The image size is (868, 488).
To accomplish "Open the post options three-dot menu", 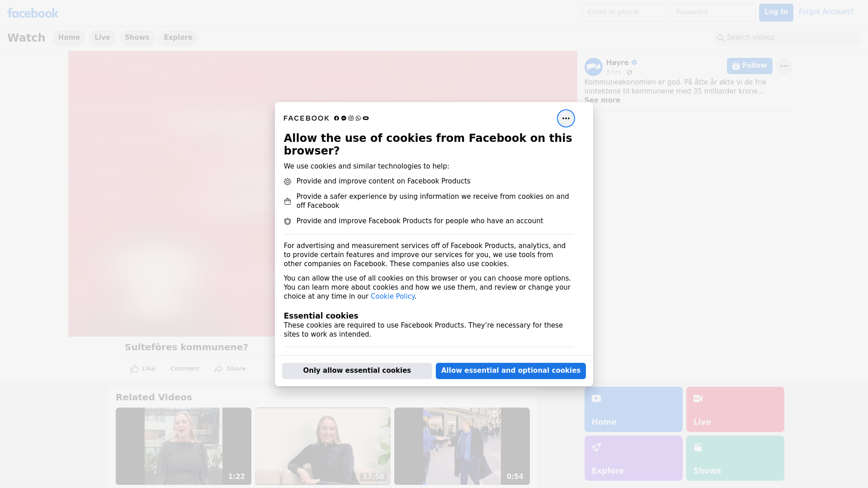I will 784,66.
